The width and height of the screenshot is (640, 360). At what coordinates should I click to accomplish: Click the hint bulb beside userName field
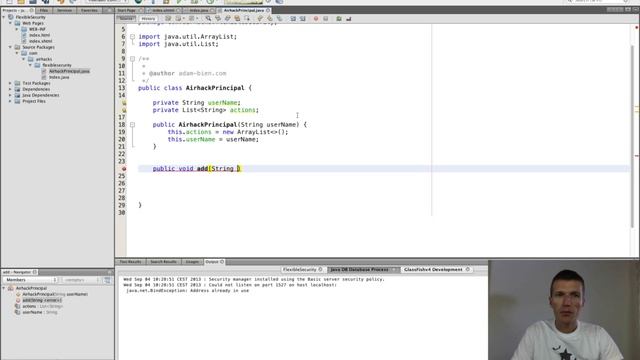tap(124, 103)
